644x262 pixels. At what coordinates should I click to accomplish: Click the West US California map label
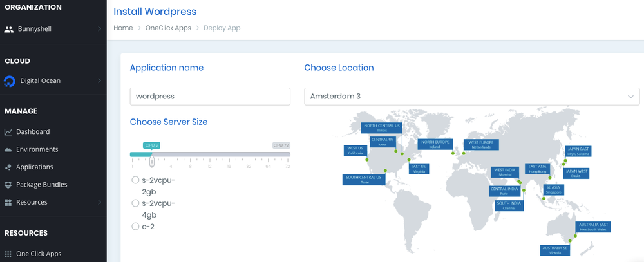click(355, 151)
